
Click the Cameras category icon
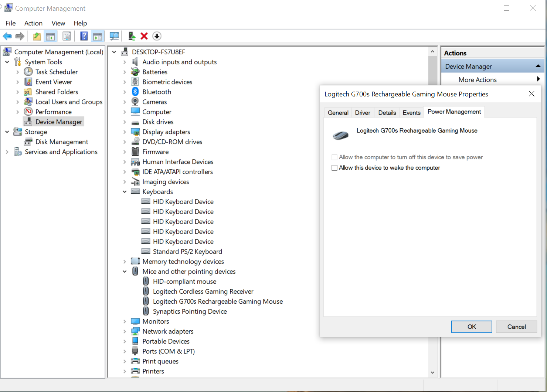pyautogui.click(x=135, y=102)
